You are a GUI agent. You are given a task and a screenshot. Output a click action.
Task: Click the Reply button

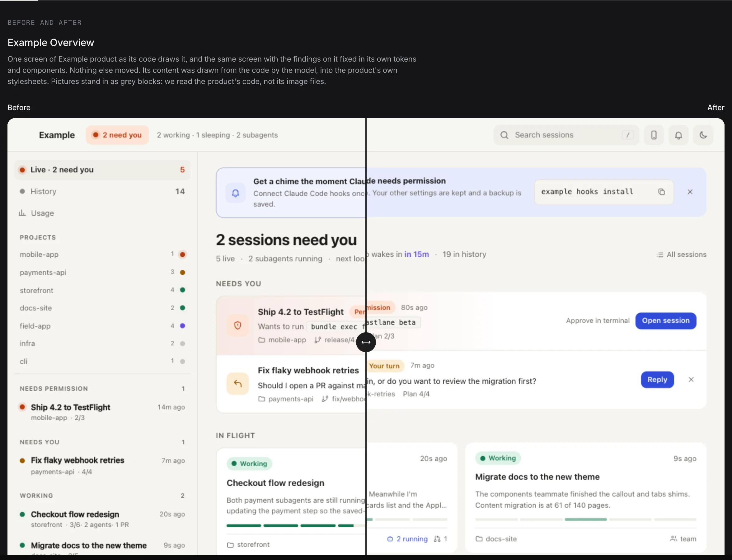tap(657, 380)
